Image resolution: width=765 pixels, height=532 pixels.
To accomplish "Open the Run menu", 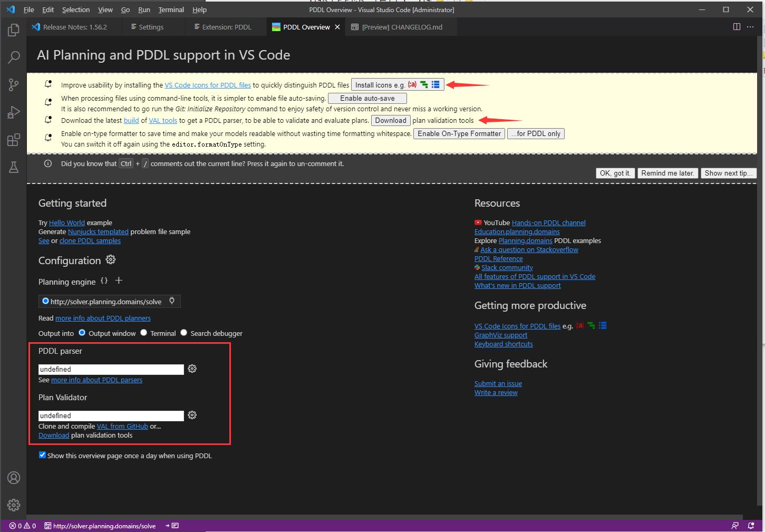I will [x=144, y=9].
